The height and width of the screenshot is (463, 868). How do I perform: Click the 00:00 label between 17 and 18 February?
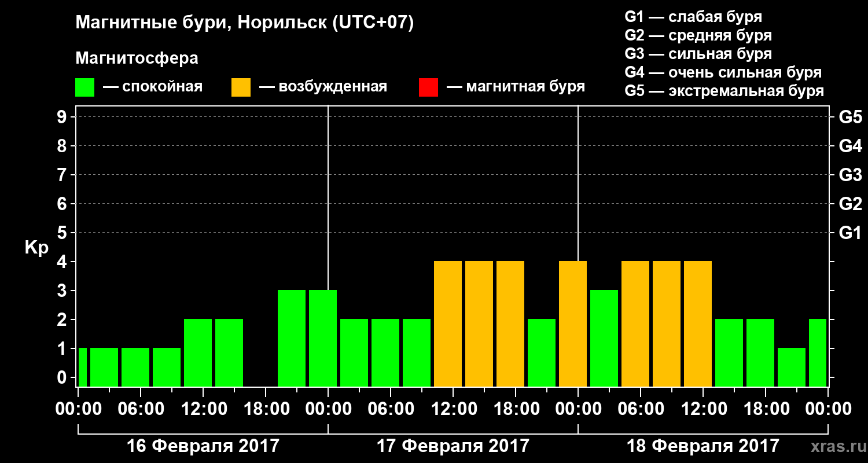click(x=578, y=409)
